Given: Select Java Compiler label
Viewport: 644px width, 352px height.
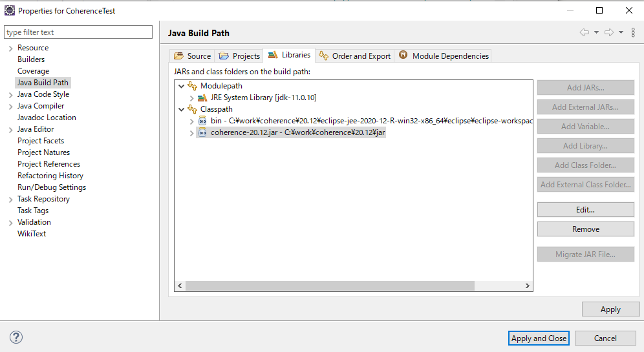Looking at the screenshot, I should 41,106.
